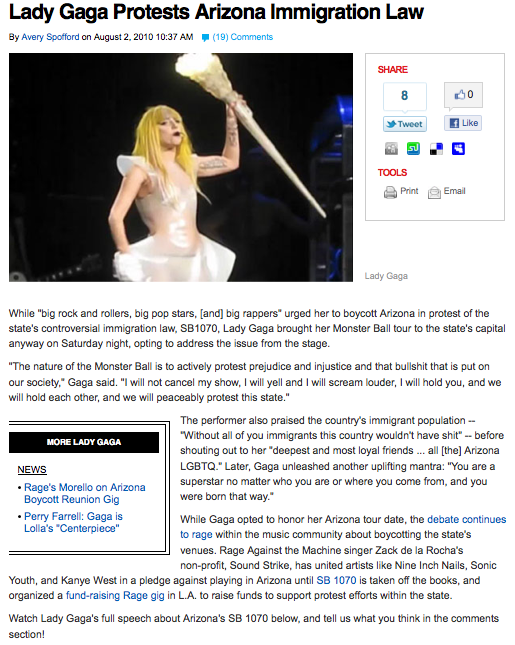Share via the blue MySpace icon

458,148
